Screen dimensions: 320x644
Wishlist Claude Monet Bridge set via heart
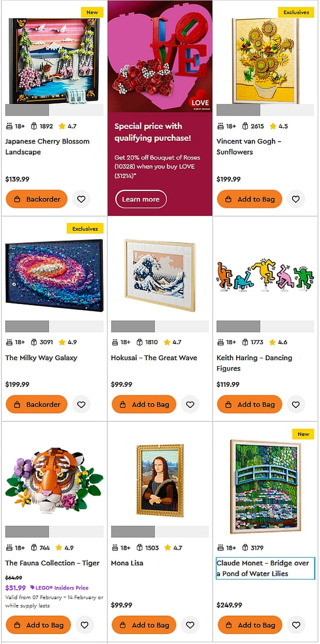click(x=296, y=625)
